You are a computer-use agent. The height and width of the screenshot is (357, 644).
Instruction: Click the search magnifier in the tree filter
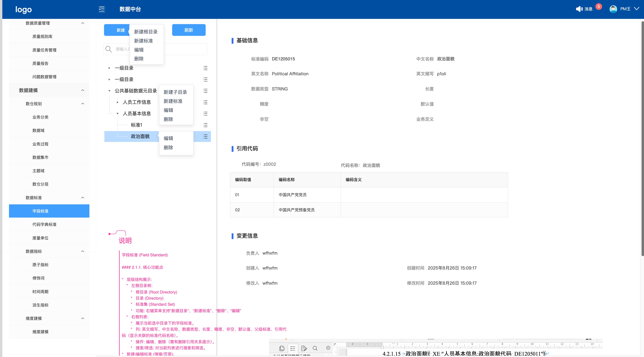point(108,49)
